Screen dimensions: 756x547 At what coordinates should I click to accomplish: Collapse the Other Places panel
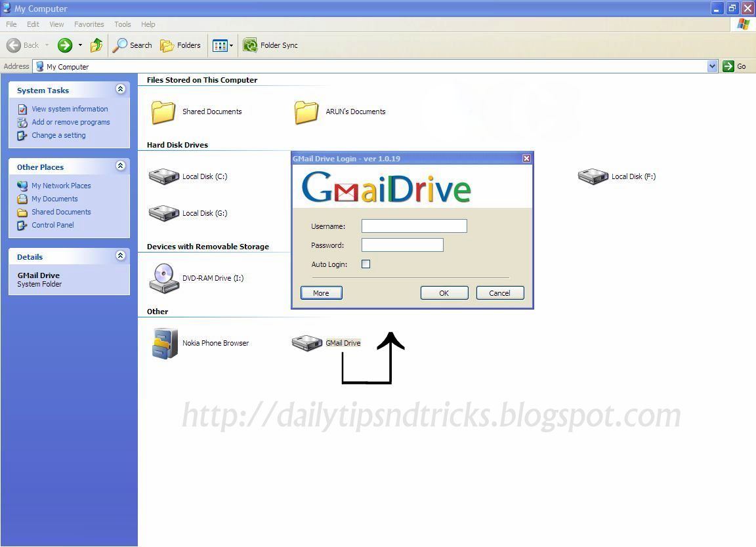tap(121, 166)
